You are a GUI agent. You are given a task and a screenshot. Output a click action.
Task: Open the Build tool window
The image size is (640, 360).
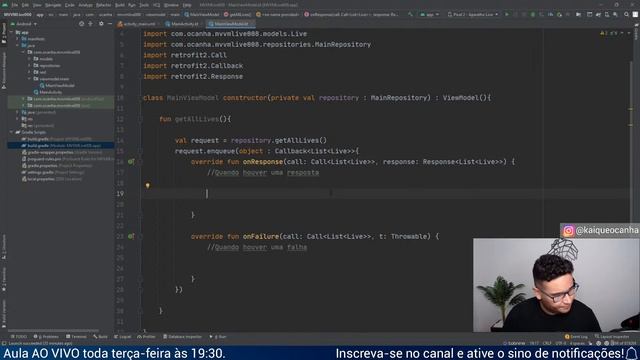click(100, 337)
